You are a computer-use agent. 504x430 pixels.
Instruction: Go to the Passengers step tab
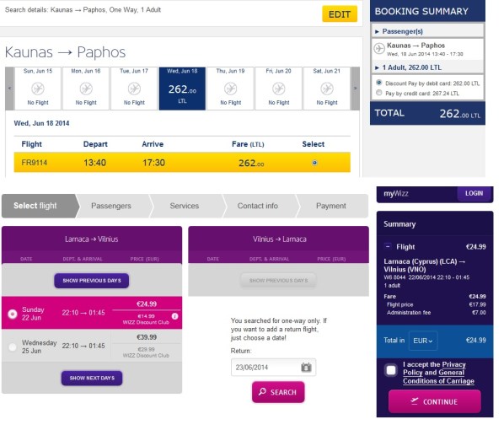pos(111,206)
